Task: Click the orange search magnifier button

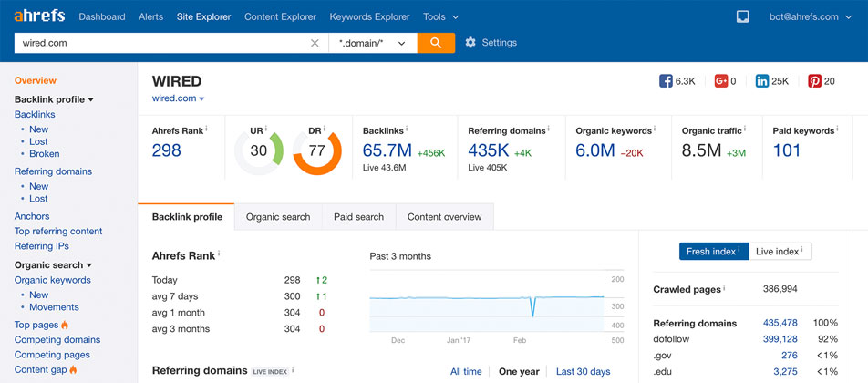Action: pyautogui.click(x=436, y=43)
